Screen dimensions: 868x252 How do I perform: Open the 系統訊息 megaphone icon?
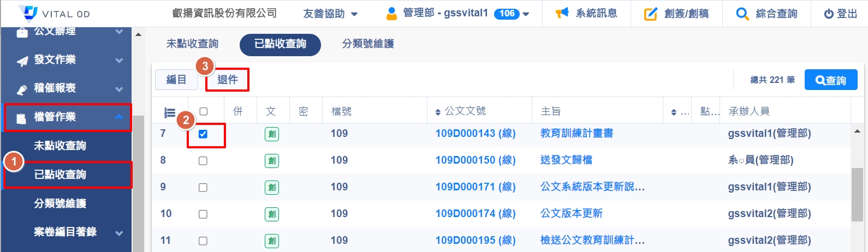coord(562,14)
